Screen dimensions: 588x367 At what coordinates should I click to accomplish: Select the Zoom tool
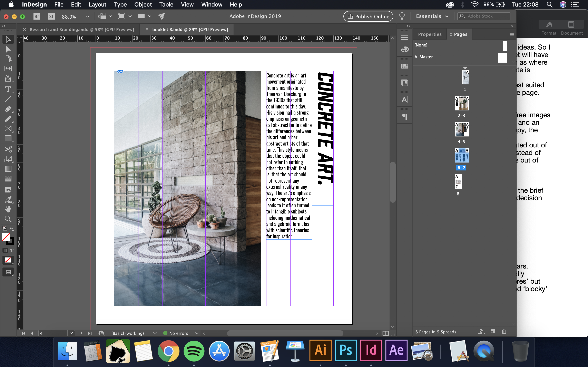pyautogui.click(x=8, y=219)
